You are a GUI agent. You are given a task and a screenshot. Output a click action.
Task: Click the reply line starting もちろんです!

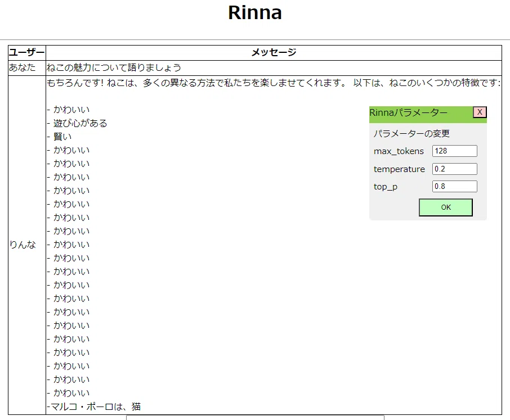tap(273, 83)
